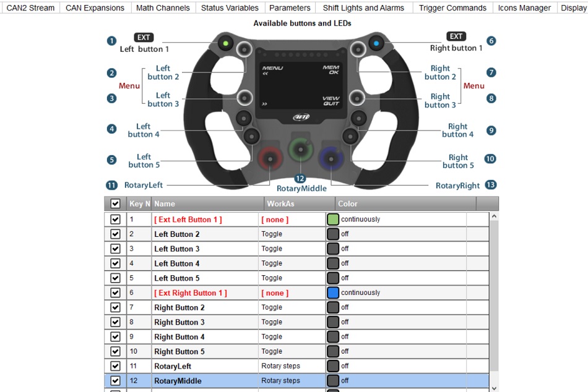Uncheck the RotaryMiddle row checkbox
588x392 pixels.
pos(115,380)
